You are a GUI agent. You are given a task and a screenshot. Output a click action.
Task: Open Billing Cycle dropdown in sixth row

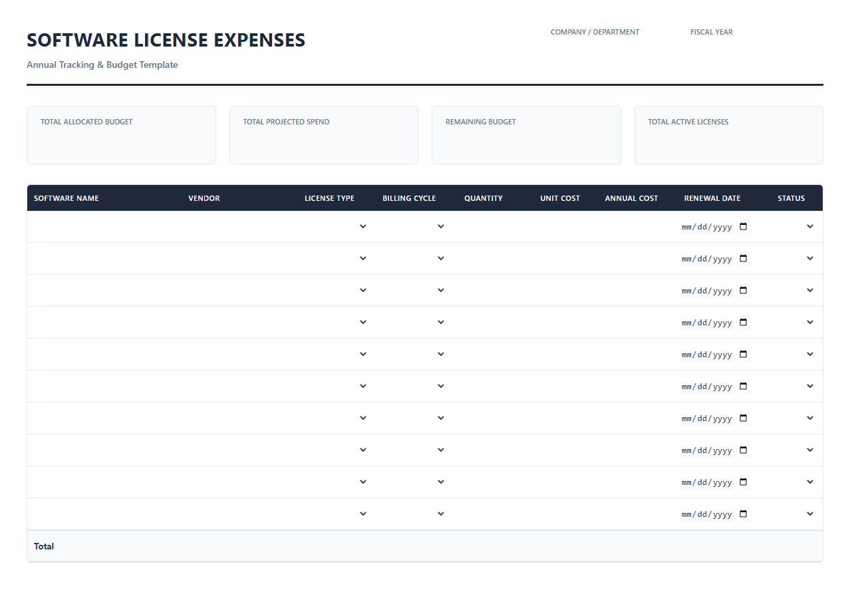(x=414, y=386)
